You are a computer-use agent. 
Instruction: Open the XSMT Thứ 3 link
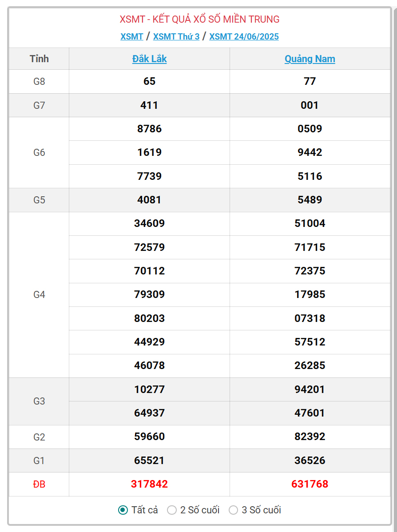tap(176, 36)
